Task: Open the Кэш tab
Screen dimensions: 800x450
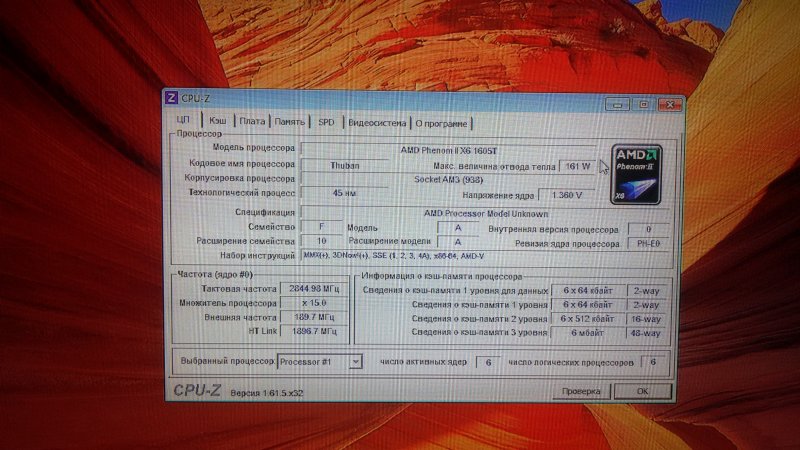Action: [x=217, y=121]
